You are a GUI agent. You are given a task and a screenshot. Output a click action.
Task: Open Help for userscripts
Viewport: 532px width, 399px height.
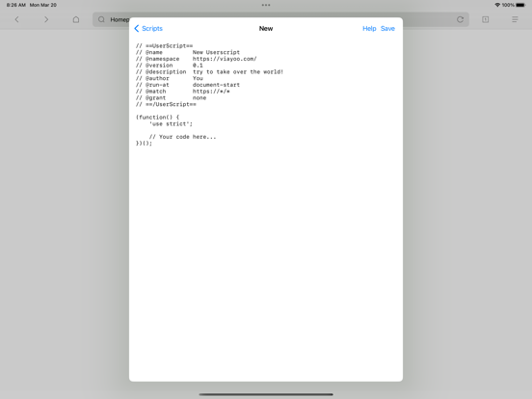(369, 29)
